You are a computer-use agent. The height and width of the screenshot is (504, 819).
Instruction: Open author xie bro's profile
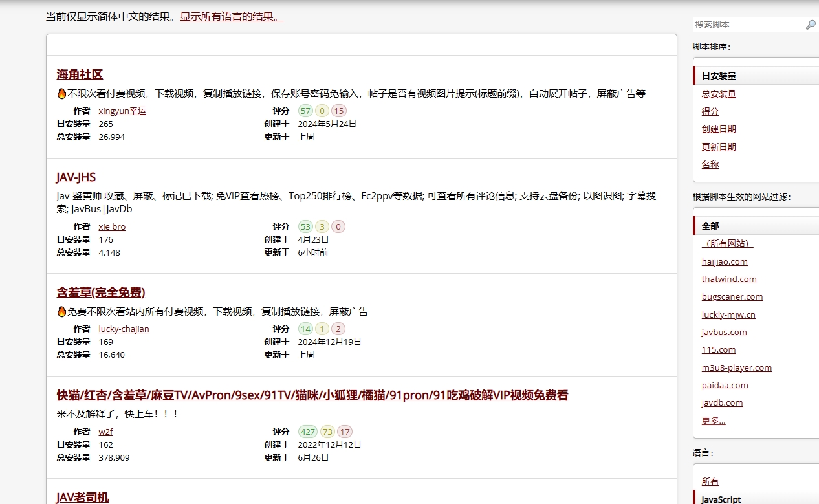pos(112,226)
